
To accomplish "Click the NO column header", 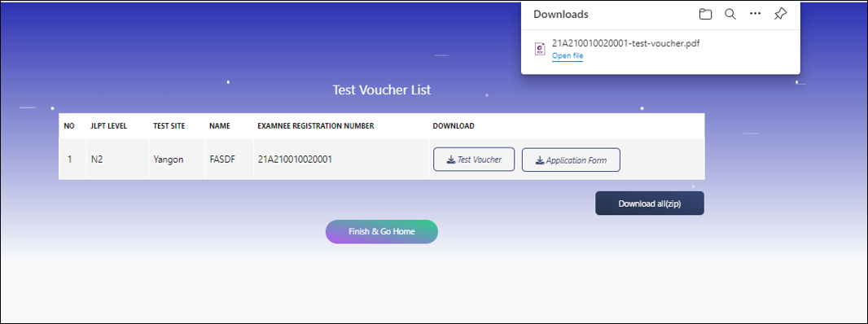I will tap(69, 126).
